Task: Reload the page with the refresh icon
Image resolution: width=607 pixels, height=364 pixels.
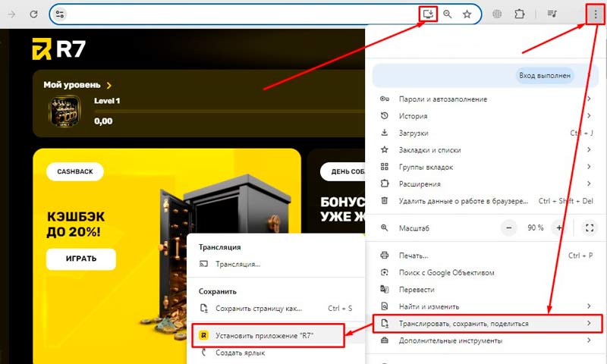Action: pyautogui.click(x=34, y=14)
